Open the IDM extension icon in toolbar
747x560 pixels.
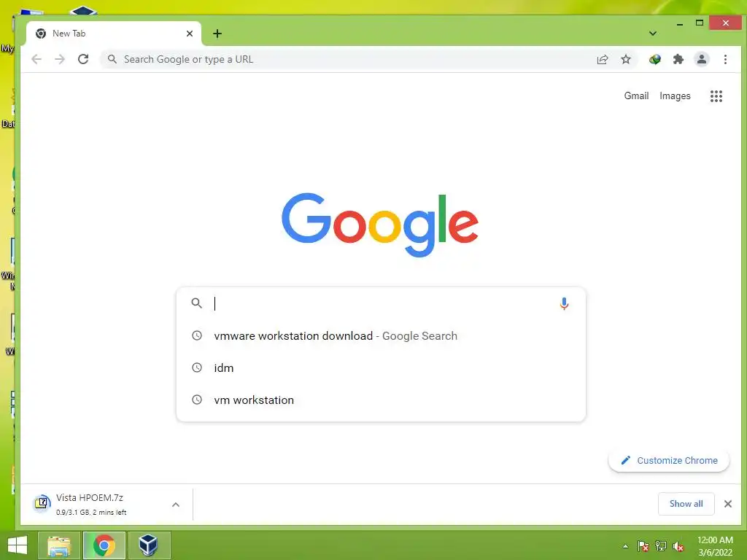coord(655,59)
